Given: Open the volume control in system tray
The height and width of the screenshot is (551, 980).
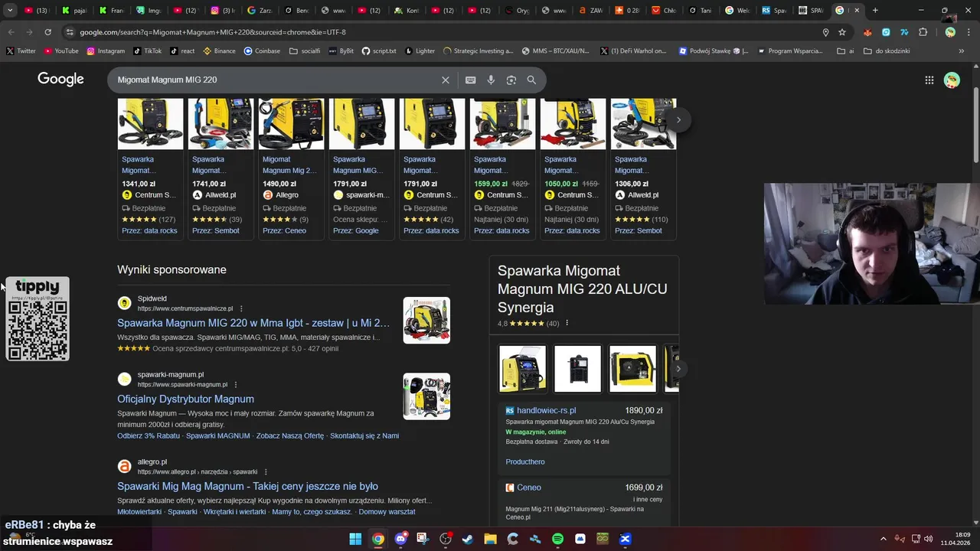Looking at the screenshot, I should (929, 539).
